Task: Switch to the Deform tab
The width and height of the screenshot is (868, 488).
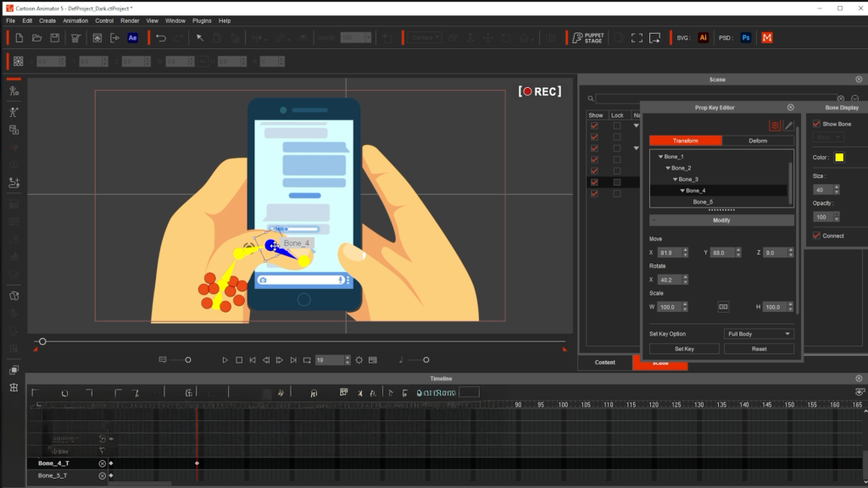Action: click(x=758, y=141)
